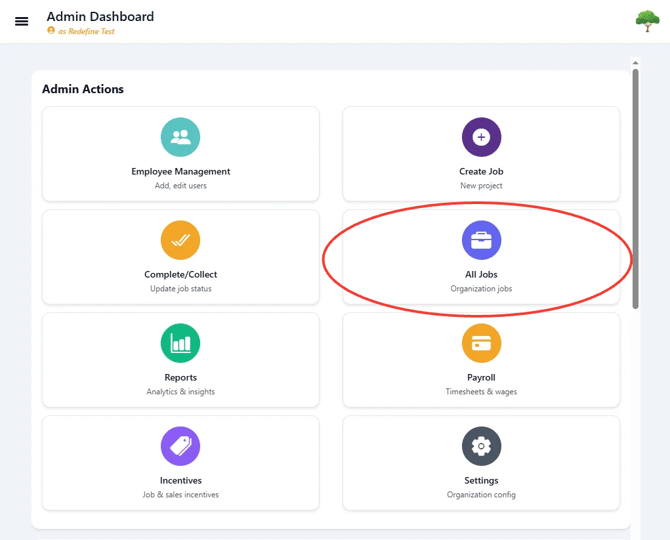
Task: Click the purple tag Incentives icon
Action: 180,446
